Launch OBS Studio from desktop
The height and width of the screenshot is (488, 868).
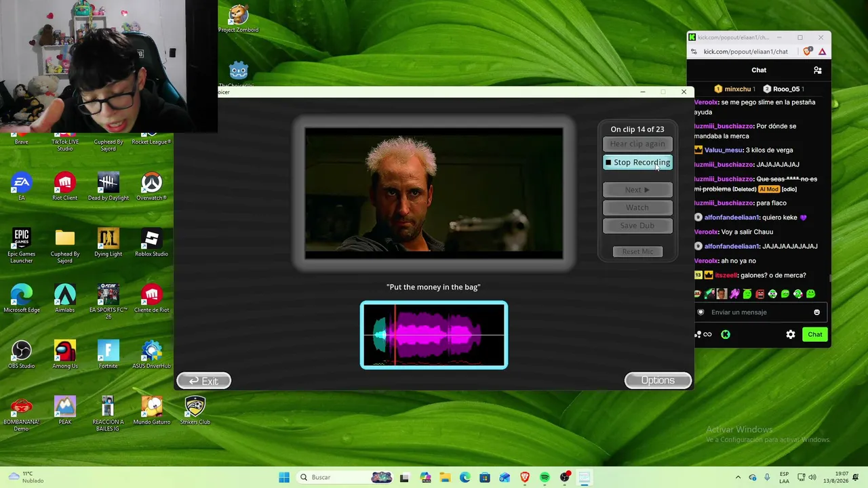coord(22,354)
